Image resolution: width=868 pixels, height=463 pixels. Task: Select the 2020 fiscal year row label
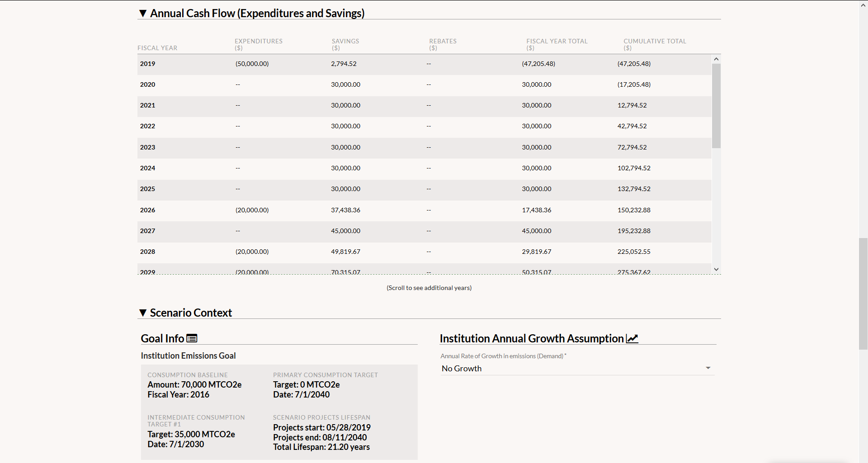click(x=147, y=84)
